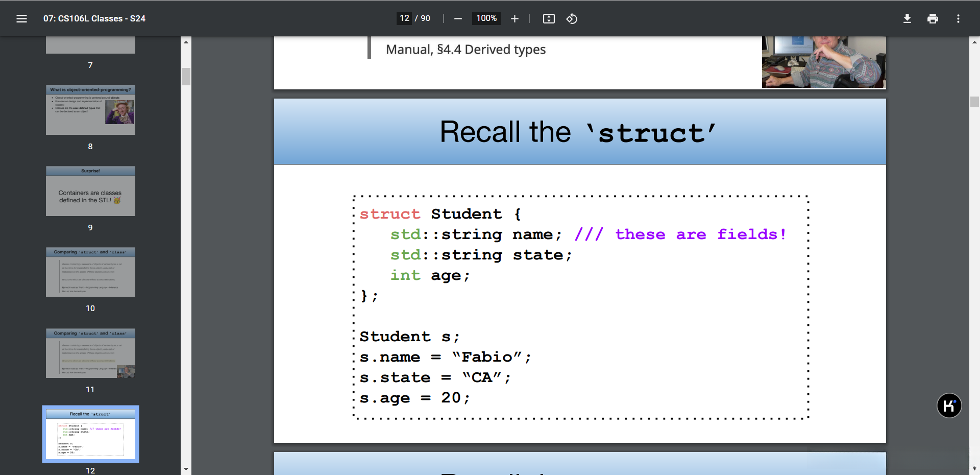
Task: Click the "Student s;" code line
Action: 410,336
